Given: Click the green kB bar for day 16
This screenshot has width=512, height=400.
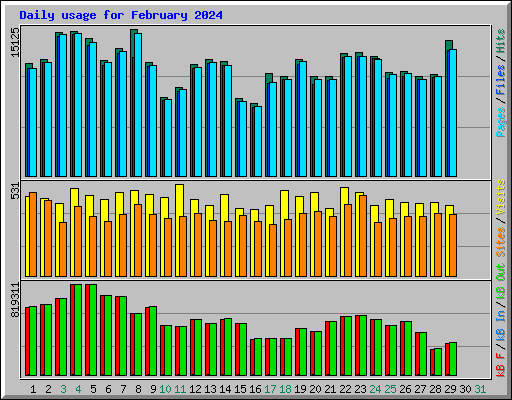Looking at the screenshot, I should (x=258, y=357).
